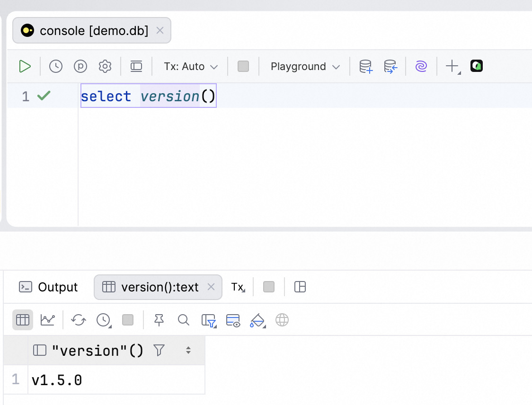Close the version():text result tab

(211, 287)
